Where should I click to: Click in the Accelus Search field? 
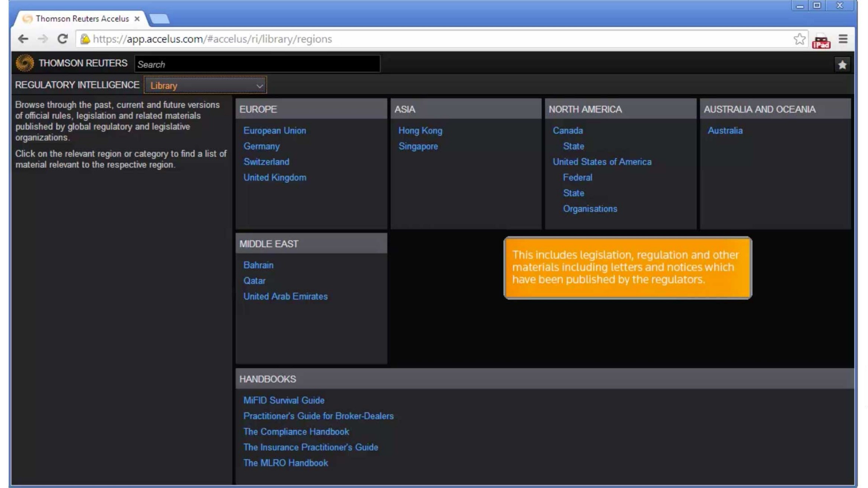(x=257, y=64)
